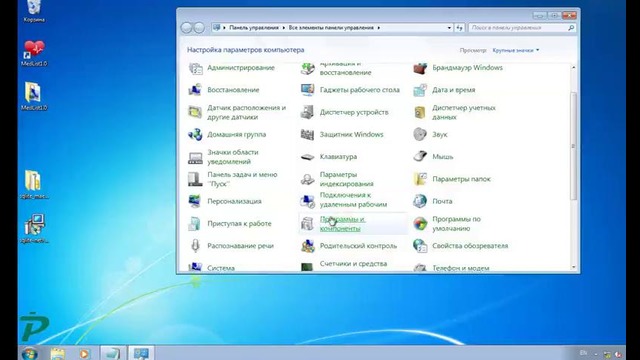Open the Восстановление icon
Screen dimensions: 640x360
(195, 90)
